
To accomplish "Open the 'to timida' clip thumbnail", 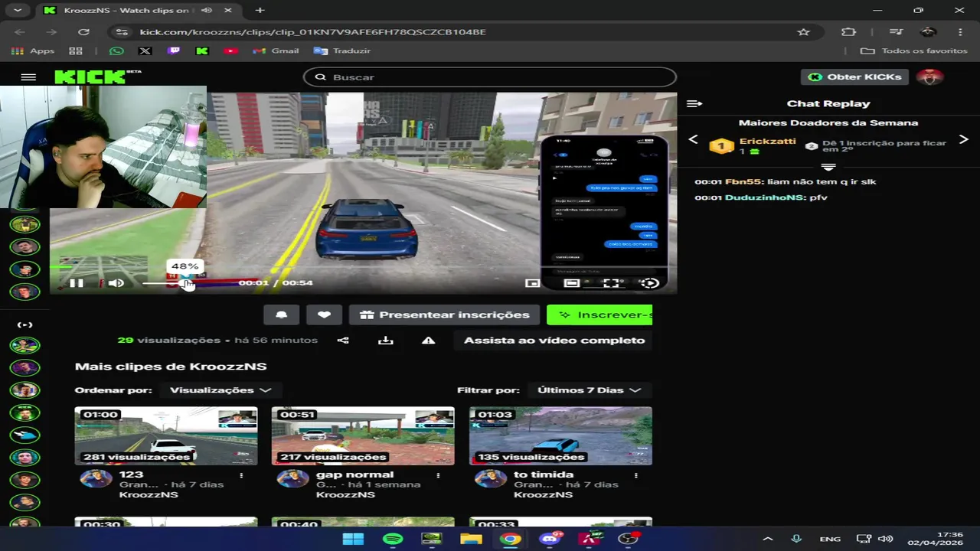I will point(560,435).
